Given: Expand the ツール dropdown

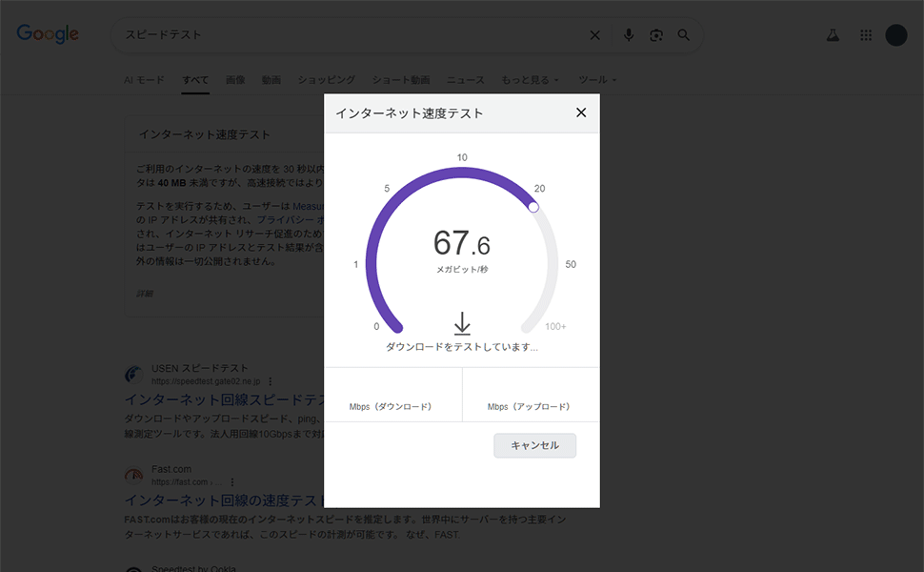Looking at the screenshot, I should pos(594,80).
